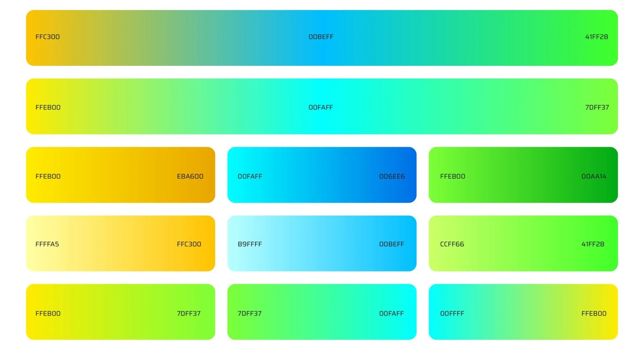Viewport: 644px width, 362px height.
Task: Select the wide gradient bar containing 00FAFF center
Action: tap(322, 107)
